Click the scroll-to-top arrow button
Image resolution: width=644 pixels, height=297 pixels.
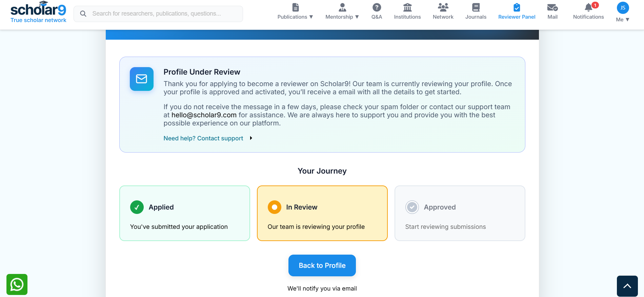(x=627, y=286)
